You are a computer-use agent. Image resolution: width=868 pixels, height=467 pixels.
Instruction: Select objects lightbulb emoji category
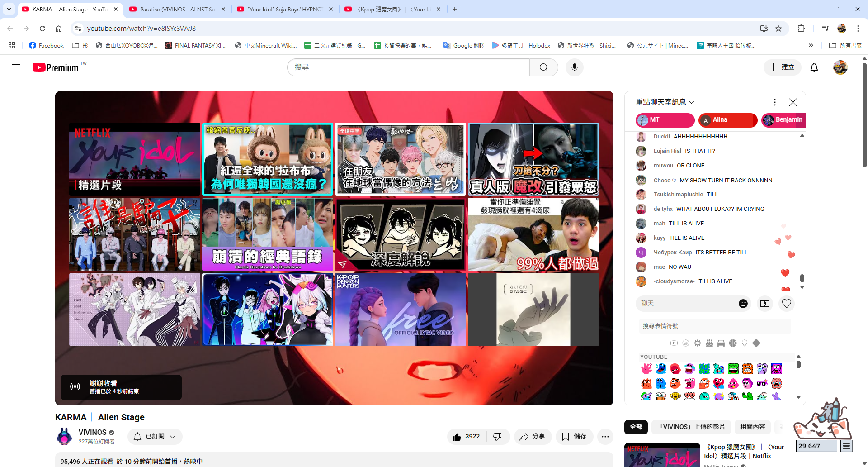tap(745, 343)
